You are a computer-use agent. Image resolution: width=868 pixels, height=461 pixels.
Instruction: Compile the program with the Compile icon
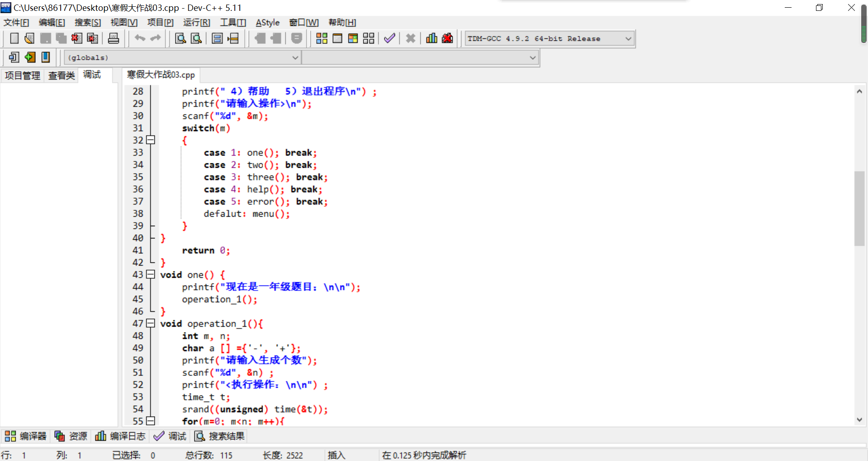pyautogui.click(x=322, y=38)
